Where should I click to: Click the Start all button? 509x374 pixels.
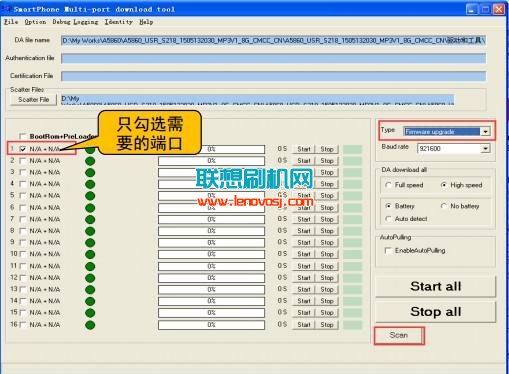[436, 286]
